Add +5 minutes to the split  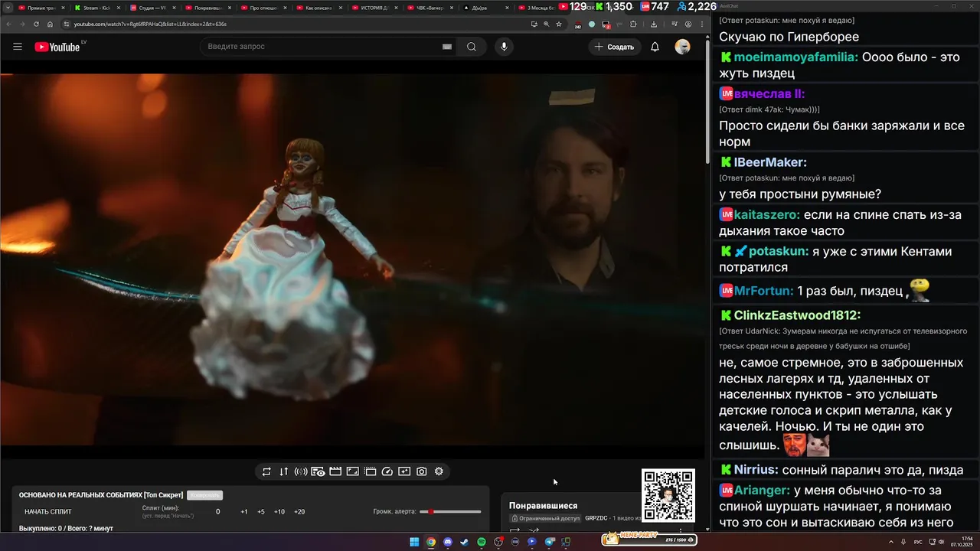[x=261, y=511]
